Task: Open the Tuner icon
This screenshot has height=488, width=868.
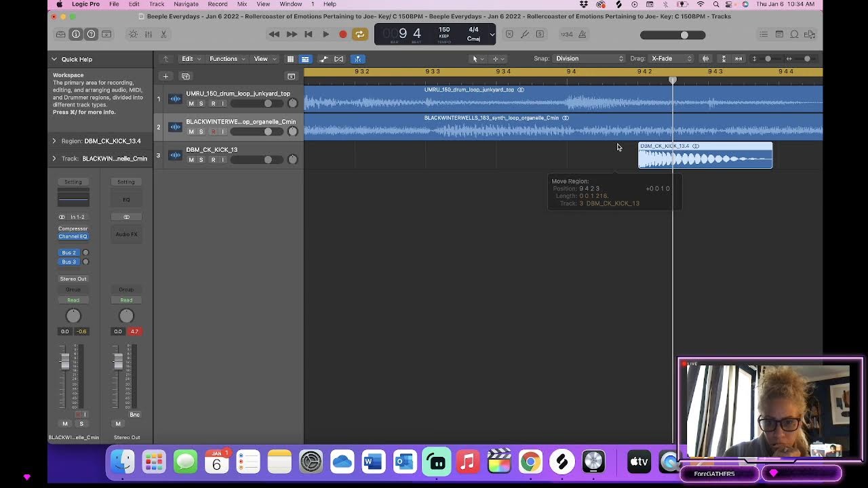Action: pos(525,34)
